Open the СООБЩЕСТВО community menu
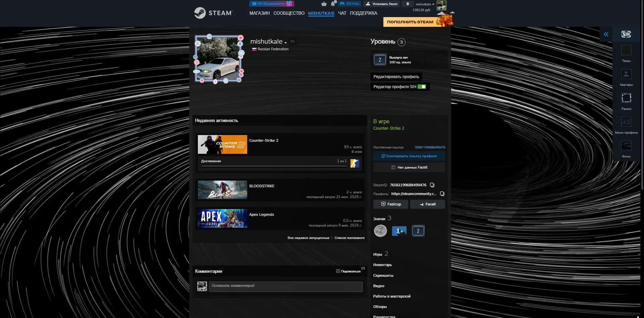Image resolution: width=644 pixels, height=318 pixels. 289,13
